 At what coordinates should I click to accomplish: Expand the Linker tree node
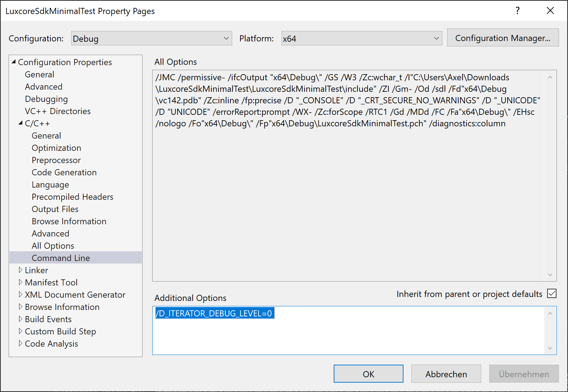point(21,270)
